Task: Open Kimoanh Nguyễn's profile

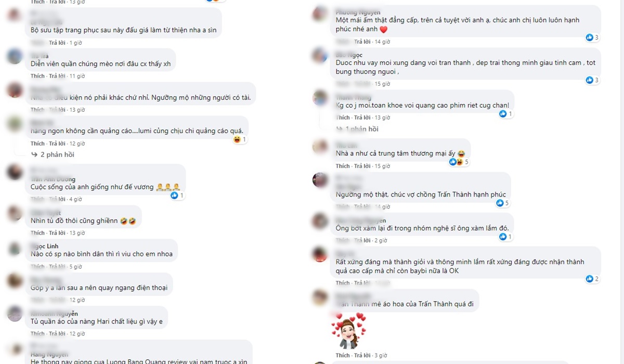Action: [x=54, y=314]
